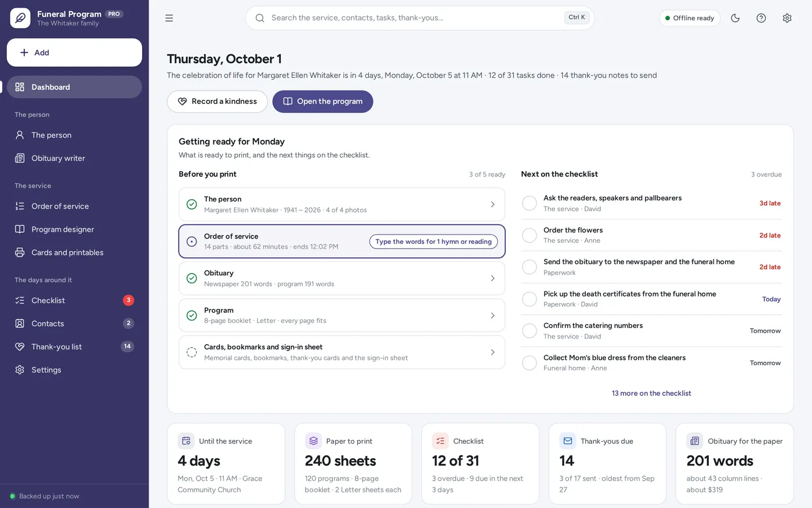Image resolution: width=812 pixels, height=508 pixels.
Task: Click the Until the service calendar icon
Action: tap(186, 441)
